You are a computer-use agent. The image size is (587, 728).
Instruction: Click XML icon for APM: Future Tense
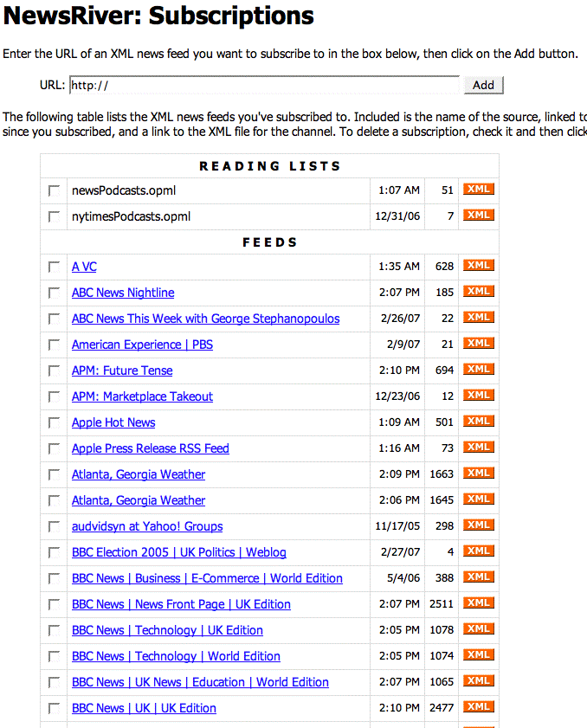pos(479,370)
